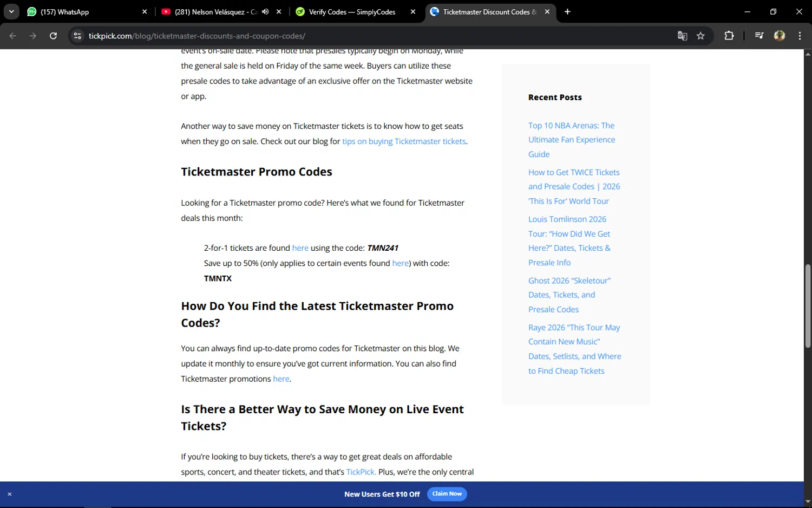Select the promo code TMNTX text
This screenshot has width=812, height=508.
pyautogui.click(x=218, y=278)
